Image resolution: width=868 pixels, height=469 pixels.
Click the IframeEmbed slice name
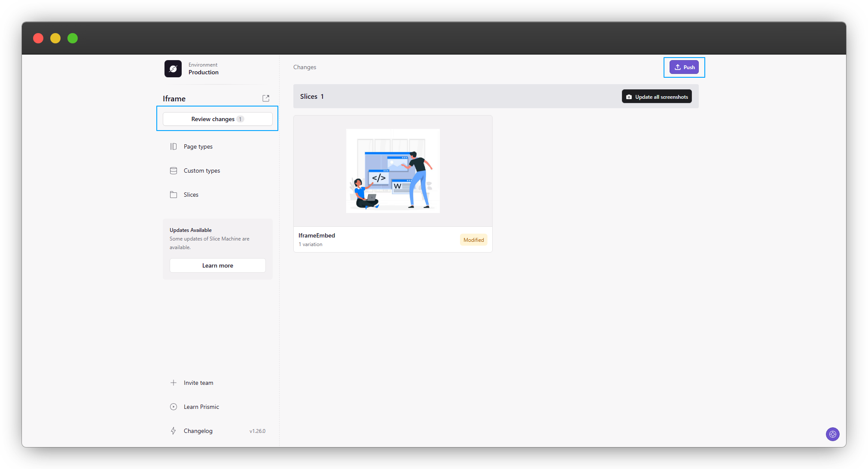(317, 235)
